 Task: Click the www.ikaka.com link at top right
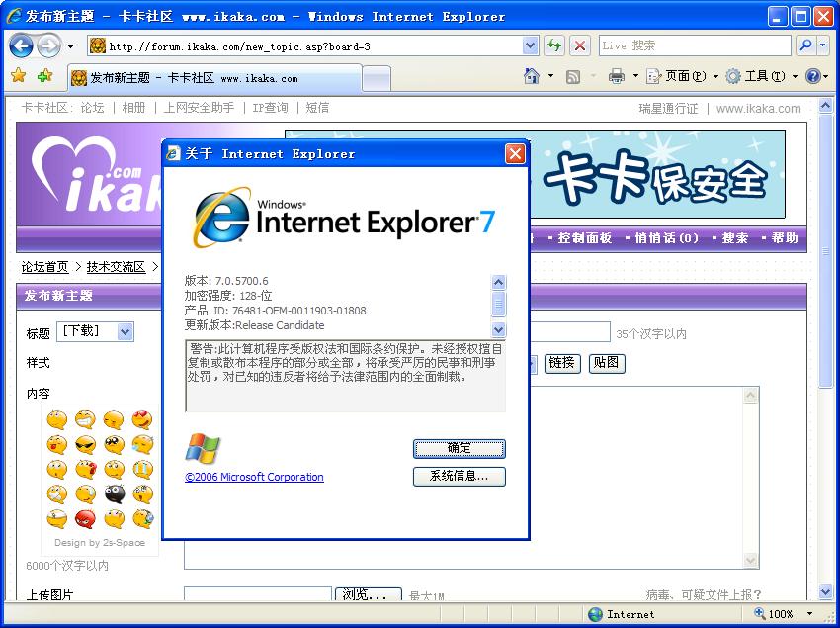(759, 109)
